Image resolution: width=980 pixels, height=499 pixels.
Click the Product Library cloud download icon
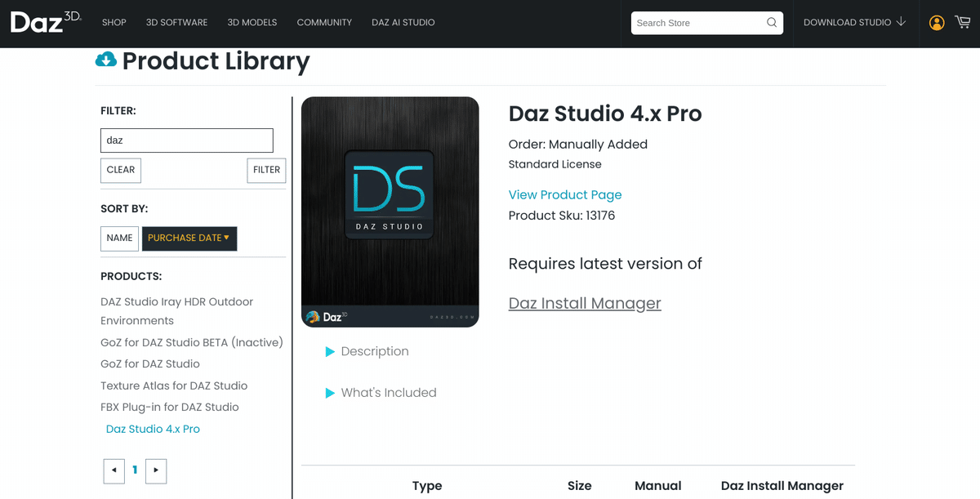(106, 60)
